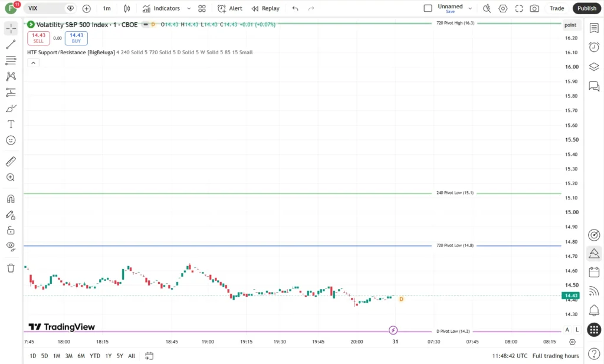Open the candle chart type selector
Screen dimensions: 604x364
click(127, 8)
